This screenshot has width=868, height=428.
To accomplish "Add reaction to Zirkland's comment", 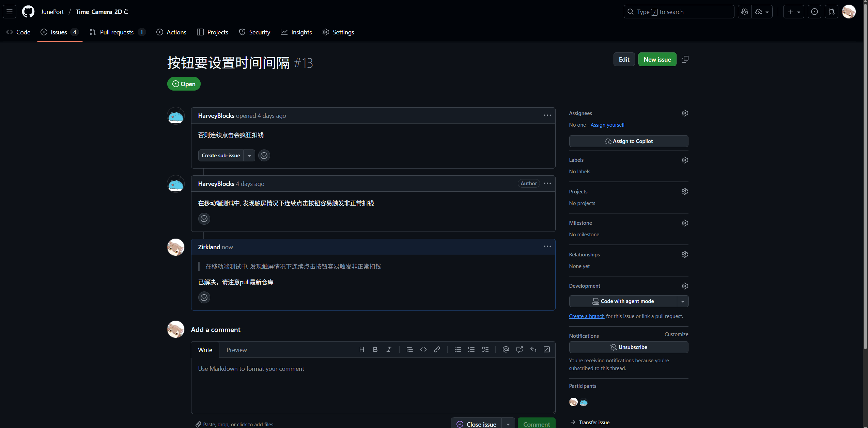I will tap(204, 298).
